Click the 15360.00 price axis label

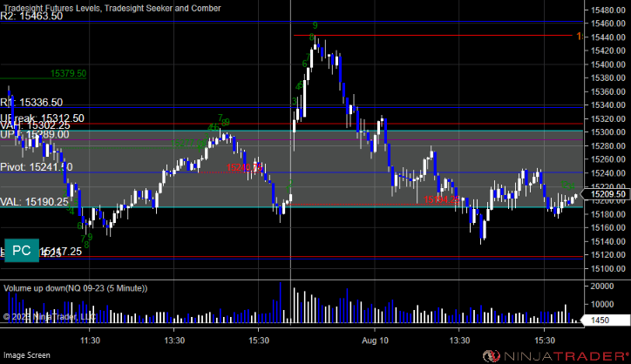pyautogui.click(x=608, y=92)
